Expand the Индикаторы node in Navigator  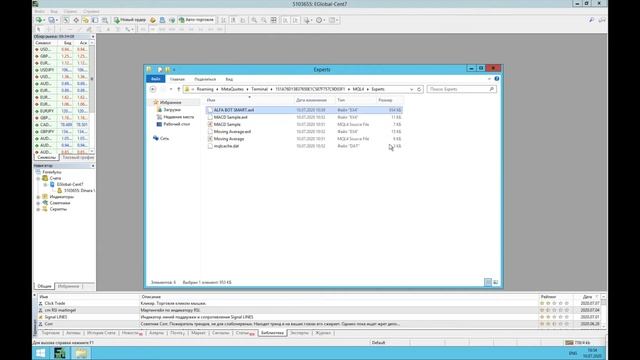(38, 197)
